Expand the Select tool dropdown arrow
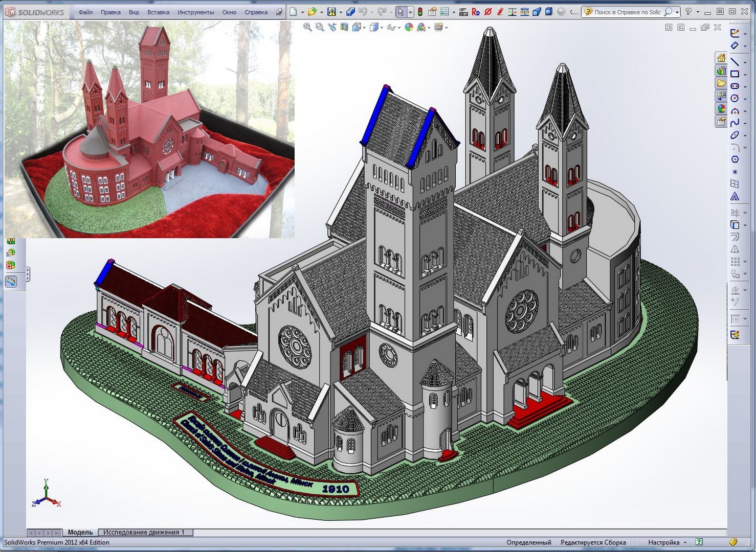This screenshot has height=552, width=756. pyautogui.click(x=410, y=12)
